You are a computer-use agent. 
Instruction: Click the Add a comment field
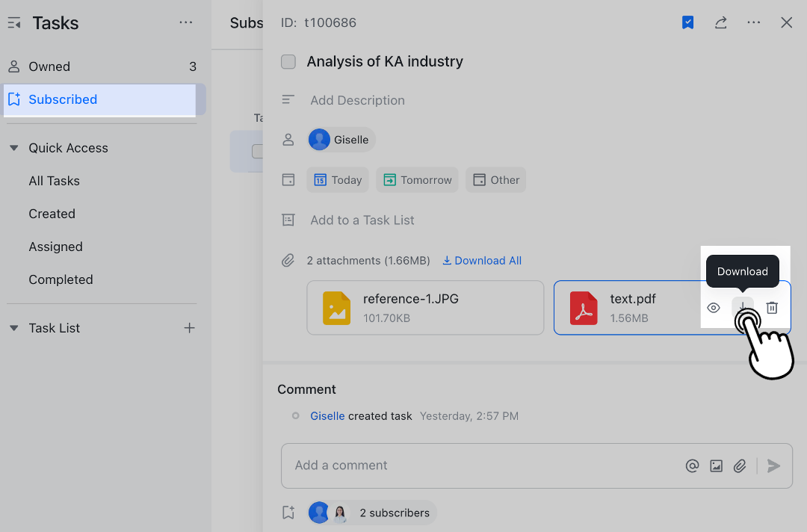coord(478,466)
